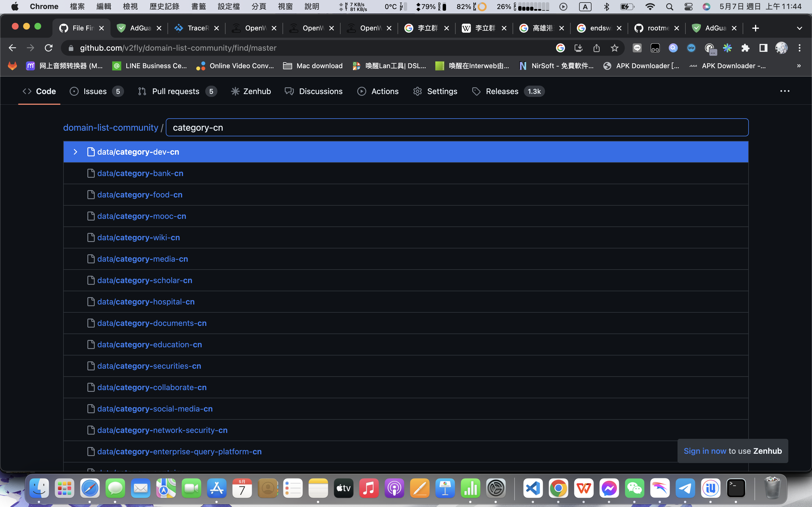Image resolution: width=812 pixels, height=507 pixels.
Task: Focus the file finder search field
Action: (456, 127)
